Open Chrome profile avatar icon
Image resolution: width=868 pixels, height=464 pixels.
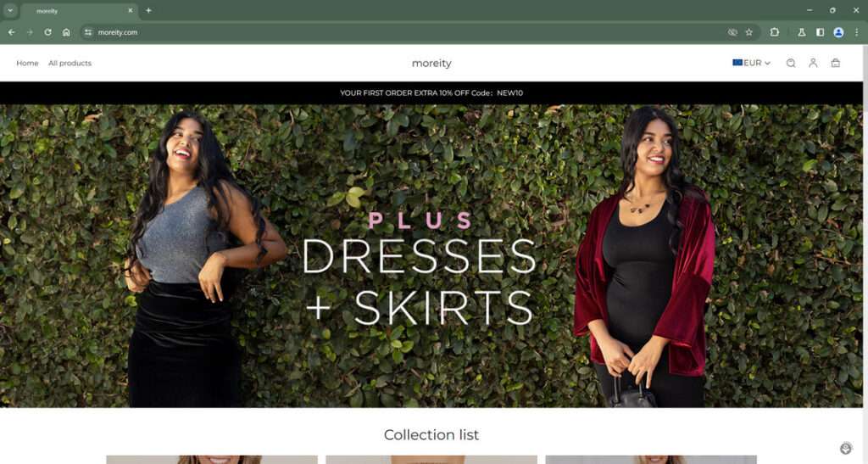[838, 32]
